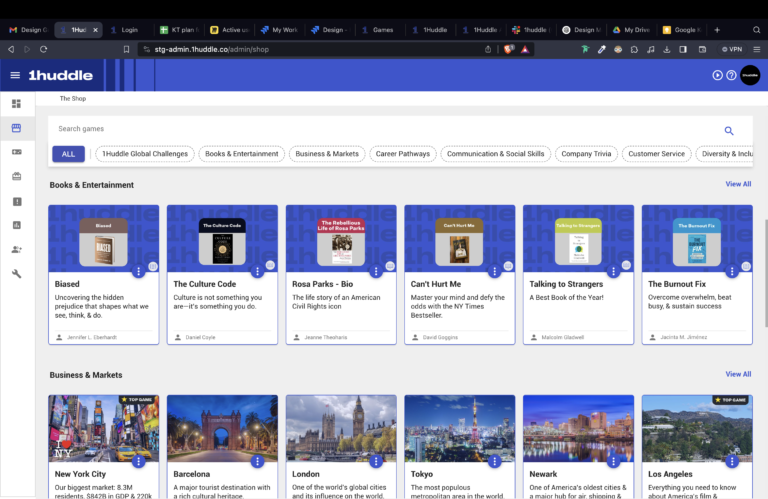Toggle the Career Pathways filter chip
Image resolution: width=768 pixels, height=499 pixels.
[403, 154]
